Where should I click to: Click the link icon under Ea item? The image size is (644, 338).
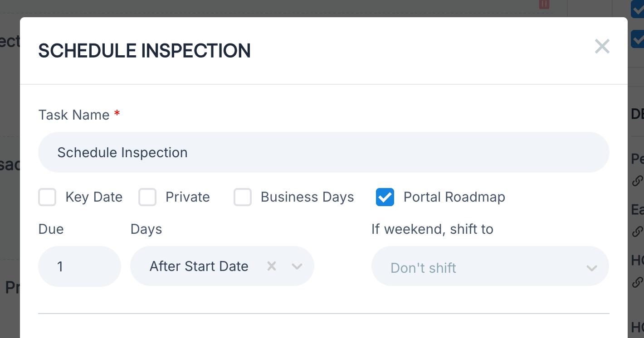pos(637,232)
